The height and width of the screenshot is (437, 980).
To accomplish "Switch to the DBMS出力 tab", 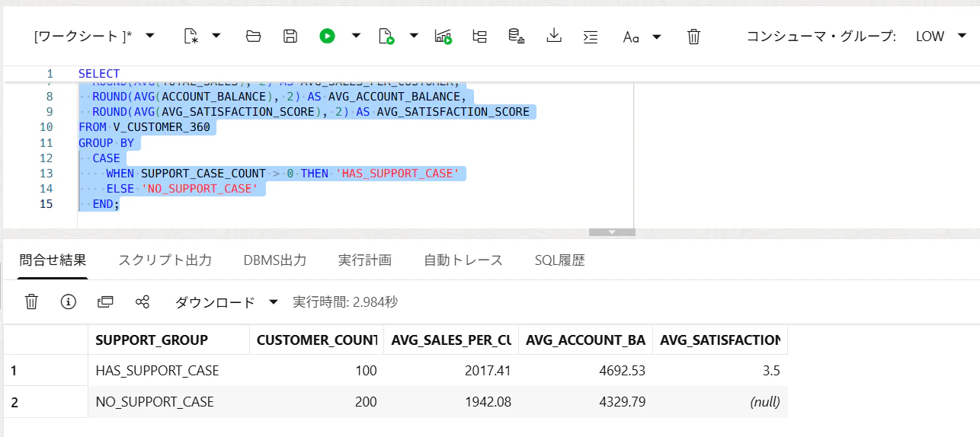I will (275, 260).
